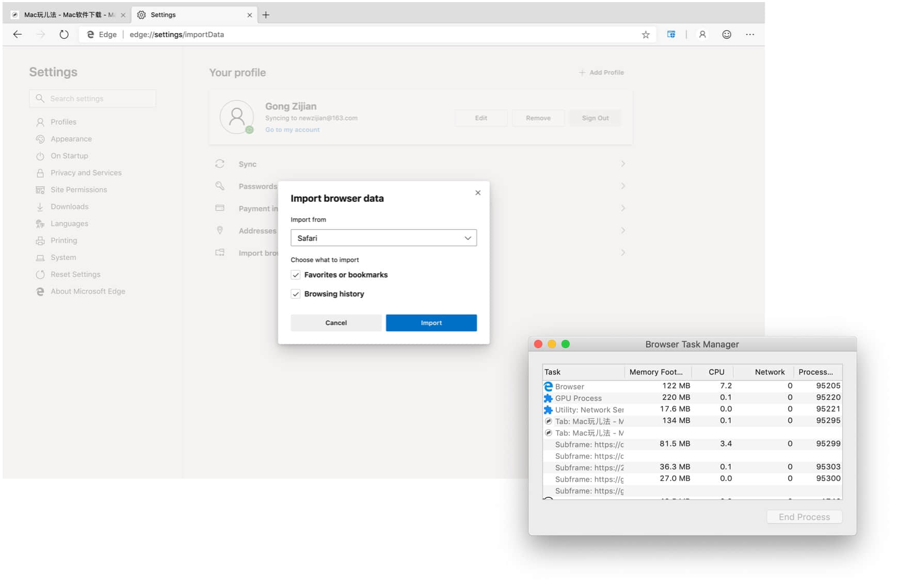Expand the Passwords row chevron

[623, 186]
